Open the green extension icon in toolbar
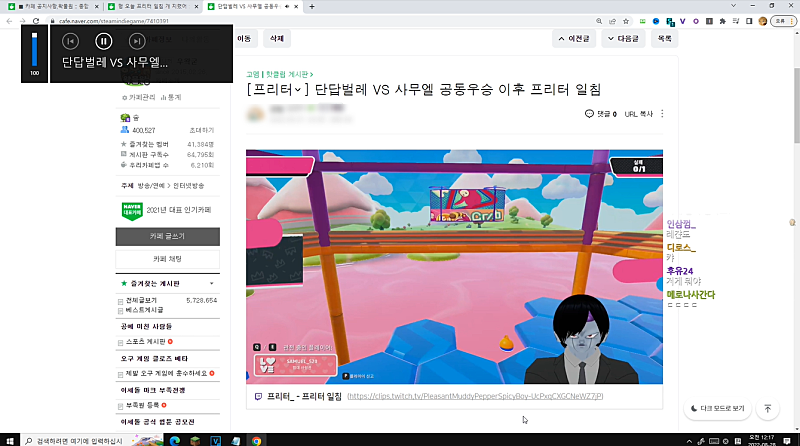Viewport: 800px width, 446px height. pos(643,21)
